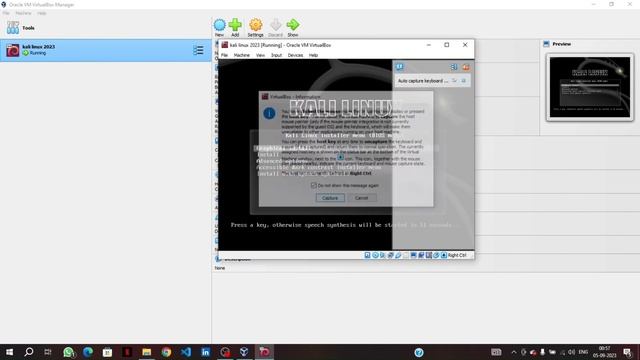Click the green Show arrow icon

[x=293, y=25]
